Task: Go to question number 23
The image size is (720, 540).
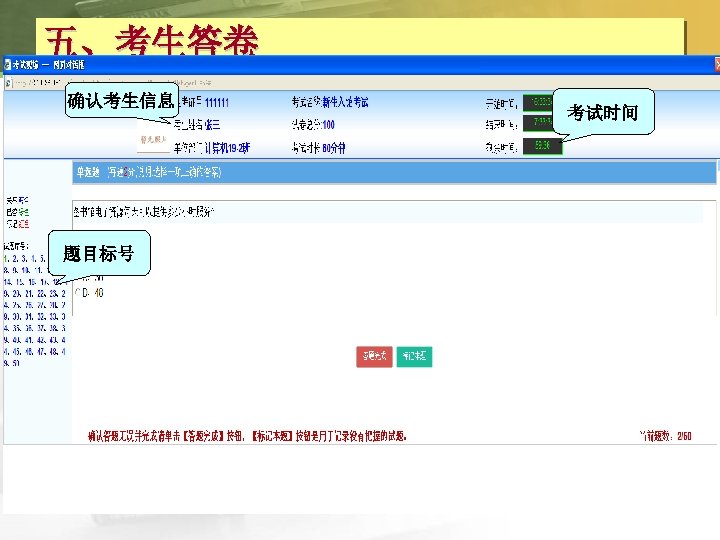Action: 53,294
